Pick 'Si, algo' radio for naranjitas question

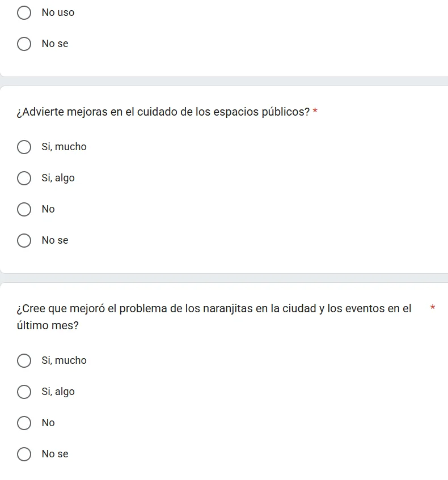pyautogui.click(x=24, y=392)
